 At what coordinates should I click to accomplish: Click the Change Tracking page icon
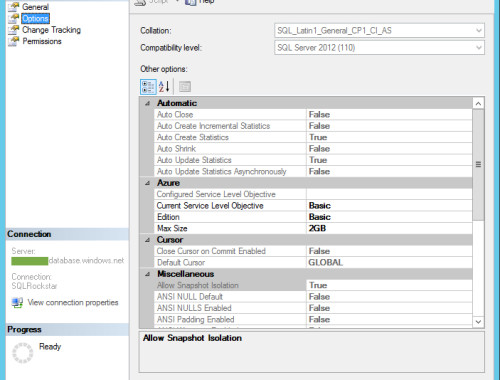(14, 30)
